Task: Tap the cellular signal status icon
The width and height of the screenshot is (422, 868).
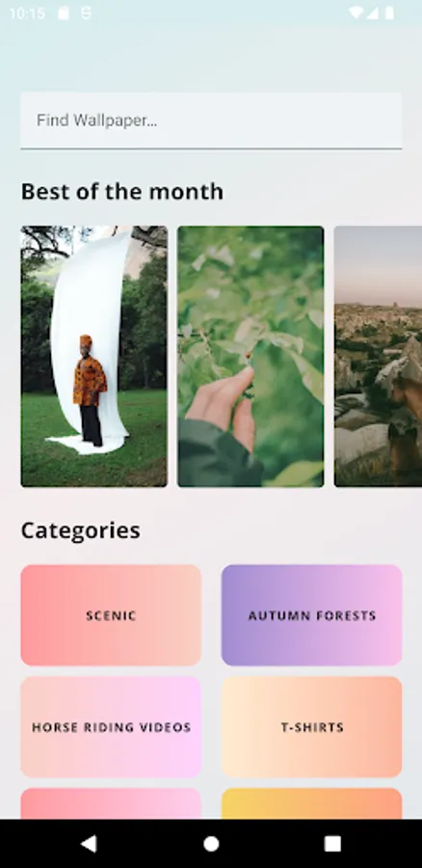Action: click(x=372, y=13)
